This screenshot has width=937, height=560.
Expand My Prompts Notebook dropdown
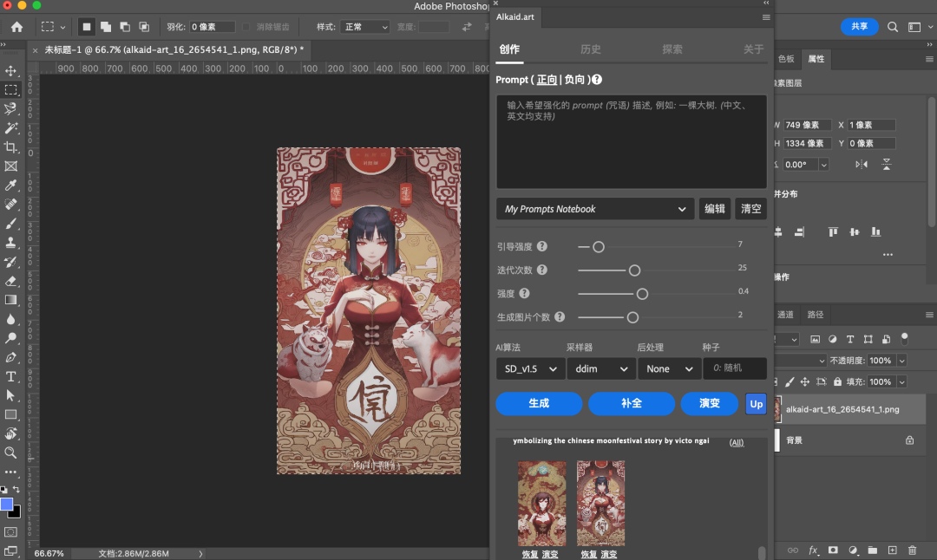(x=595, y=209)
